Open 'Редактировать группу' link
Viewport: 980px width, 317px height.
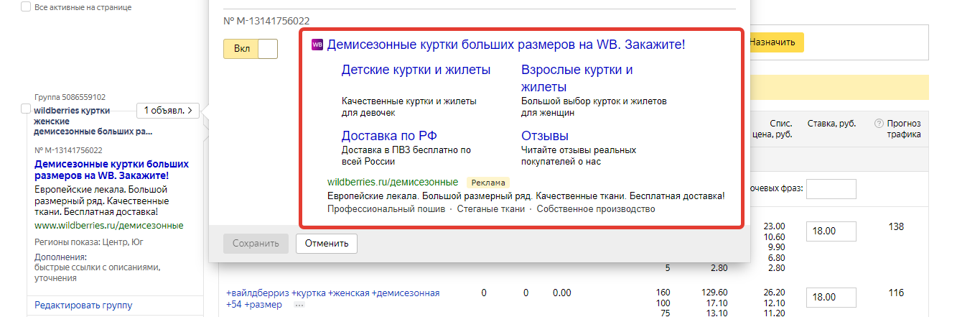83,305
